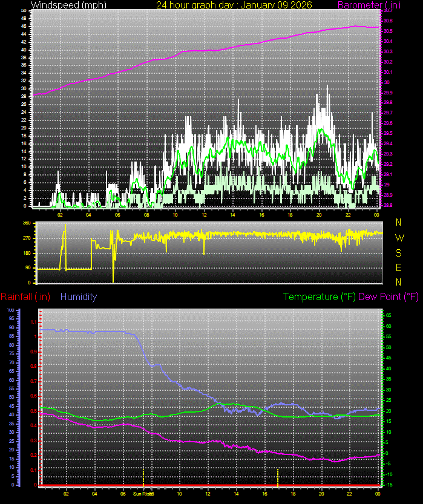The image size is (423, 504).
Task: Click the magenta 'Dew Point (°F)' label
Action: click(x=389, y=297)
